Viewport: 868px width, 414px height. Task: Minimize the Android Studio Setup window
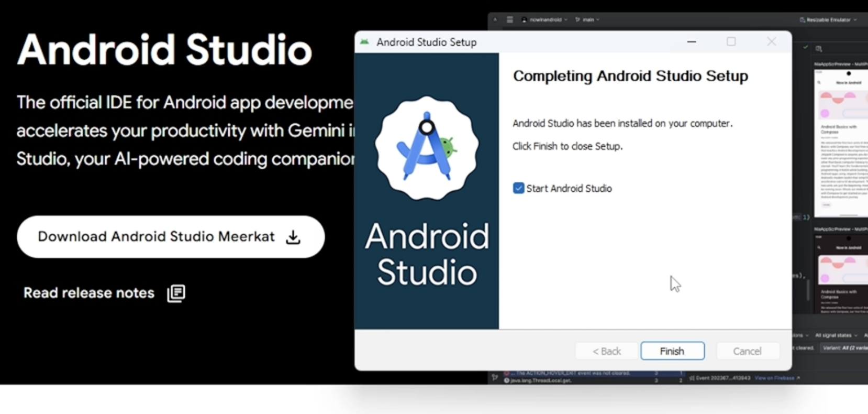(692, 42)
